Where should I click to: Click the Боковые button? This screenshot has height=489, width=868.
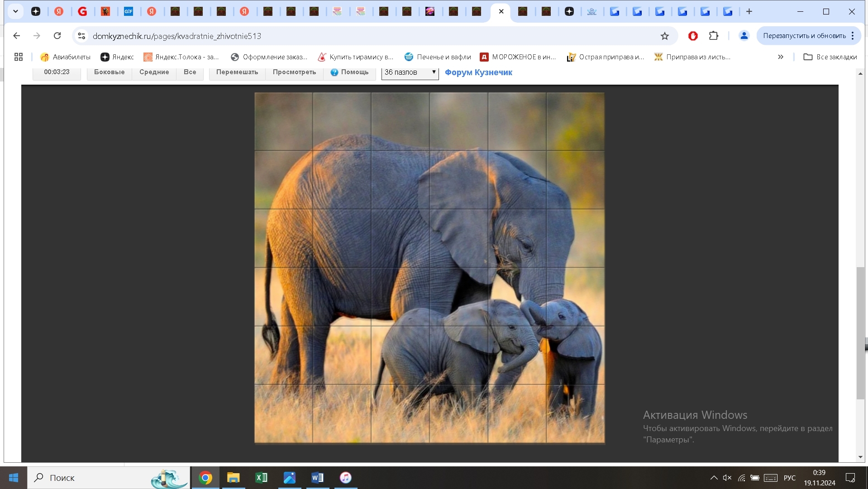(109, 72)
